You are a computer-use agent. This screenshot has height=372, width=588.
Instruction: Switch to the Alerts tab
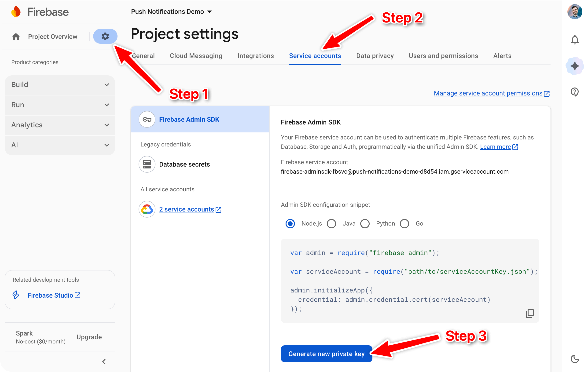(x=502, y=56)
